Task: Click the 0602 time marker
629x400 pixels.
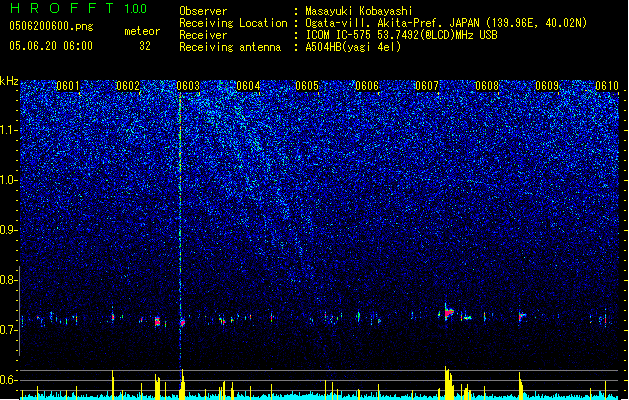Action: click(128, 86)
